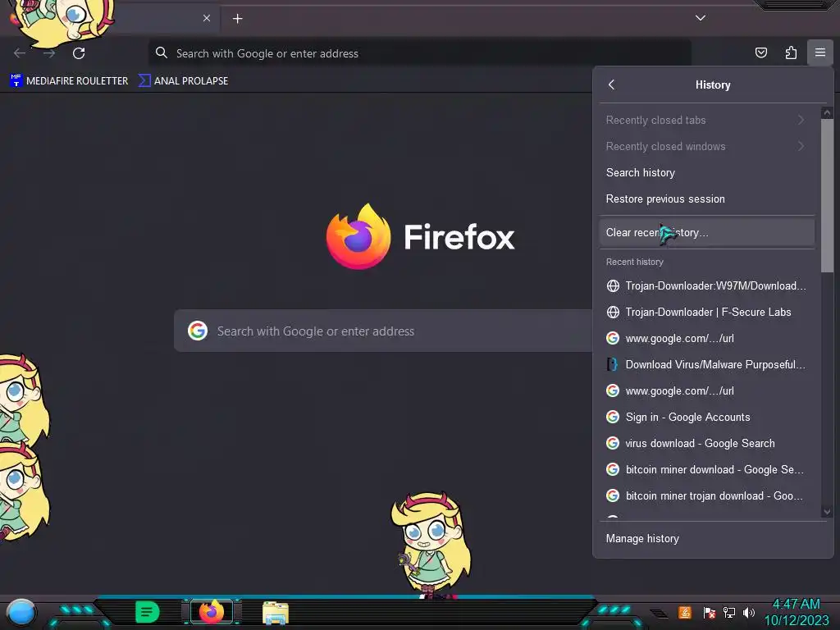Choose Clear recent history

click(x=706, y=232)
